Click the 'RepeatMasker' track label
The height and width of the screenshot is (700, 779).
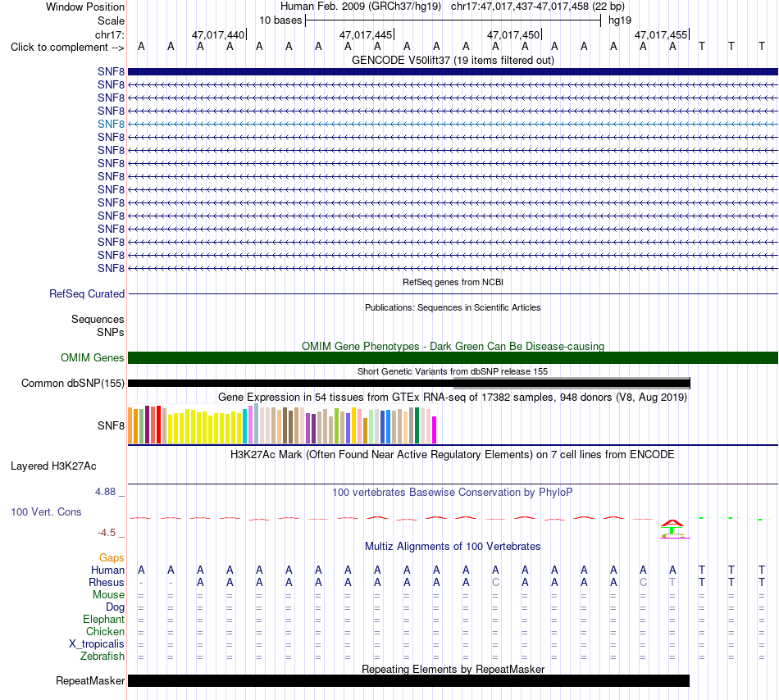pyautogui.click(x=90, y=680)
